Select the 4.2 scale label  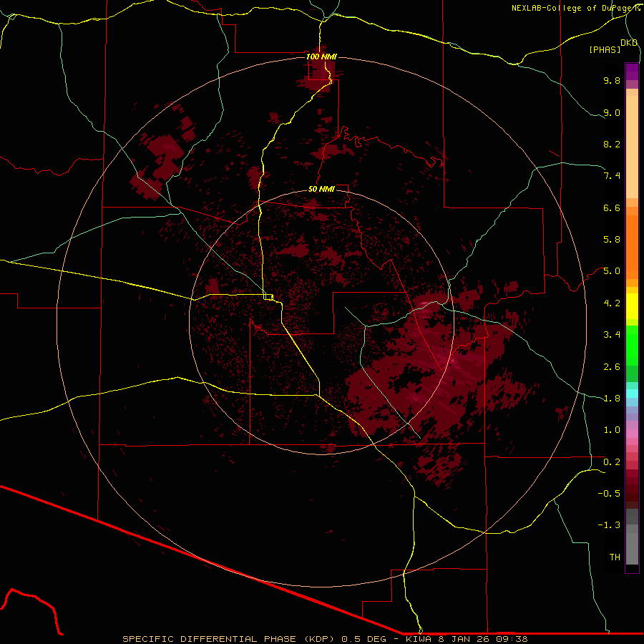pyautogui.click(x=612, y=303)
